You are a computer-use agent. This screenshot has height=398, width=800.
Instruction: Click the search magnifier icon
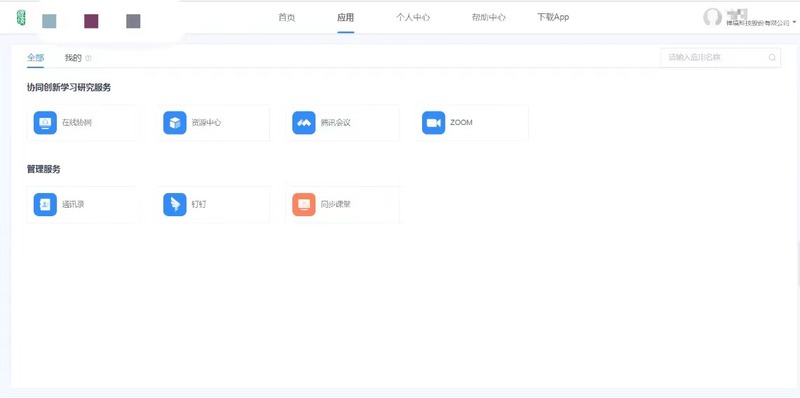(772, 58)
